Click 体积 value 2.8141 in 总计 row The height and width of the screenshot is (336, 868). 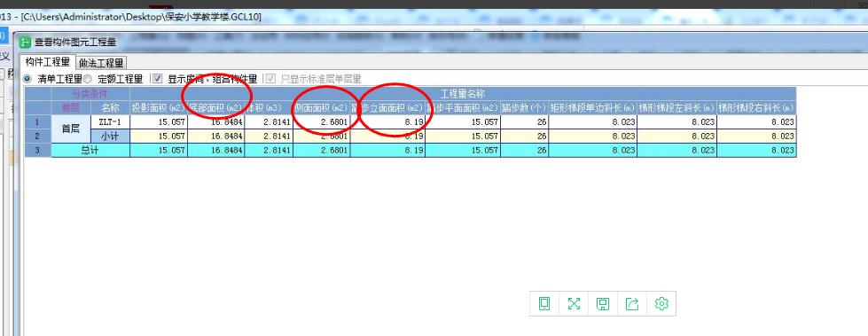pyautogui.click(x=269, y=151)
